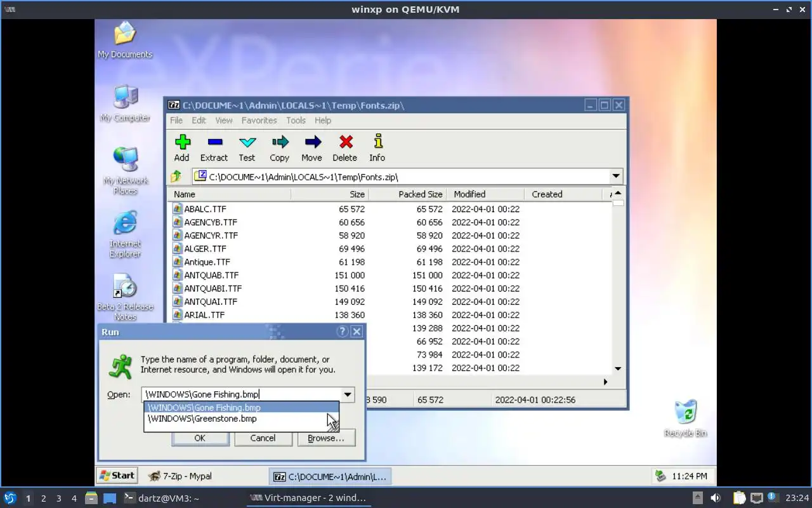The height and width of the screenshot is (508, 812).
Task: Click in the Run dialog Open text field
Action: [x=242, y=394]
